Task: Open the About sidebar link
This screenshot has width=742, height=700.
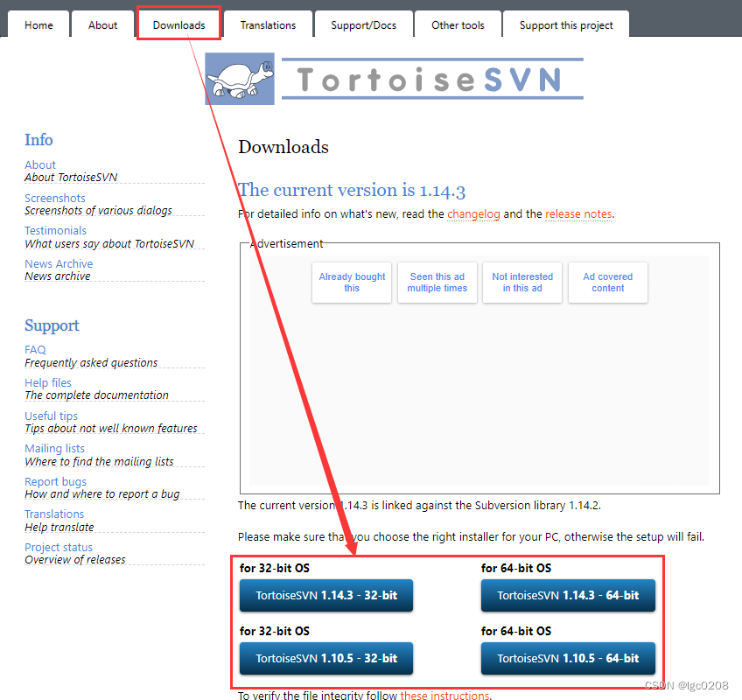Action: point(40,164)
